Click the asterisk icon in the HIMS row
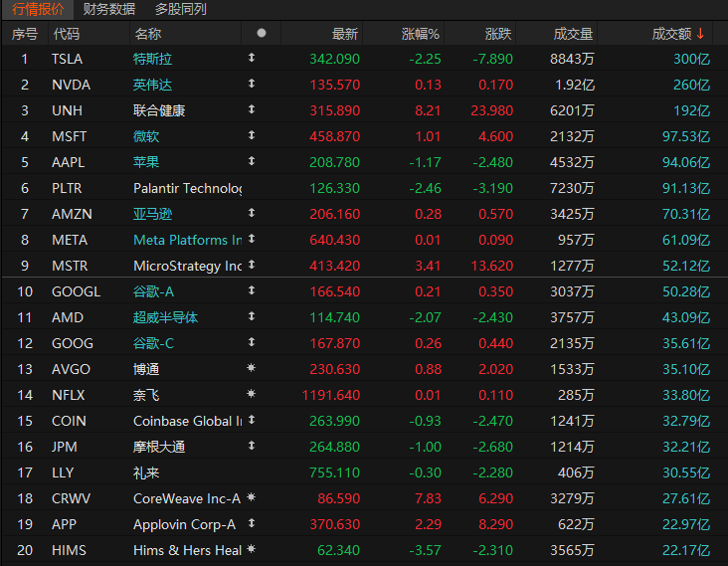 tap(252, 550)
